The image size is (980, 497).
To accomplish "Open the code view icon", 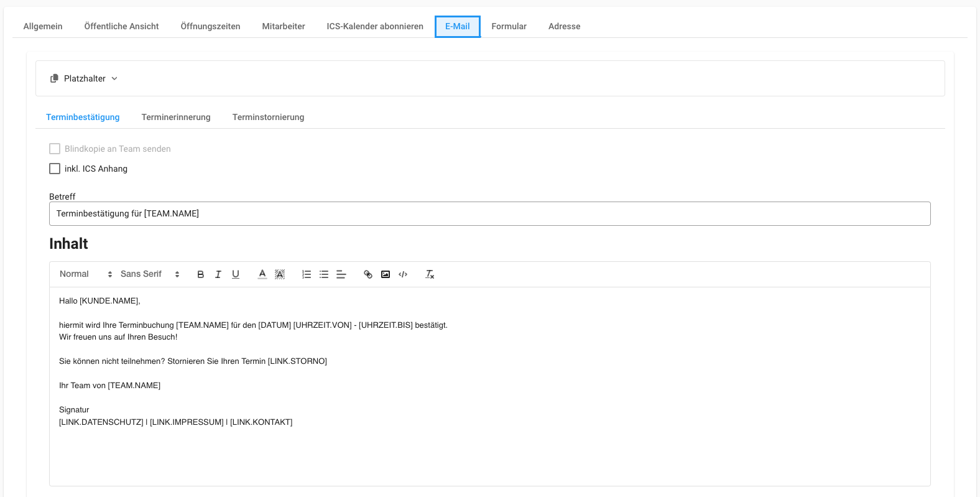I will click(x=403, y=274).
